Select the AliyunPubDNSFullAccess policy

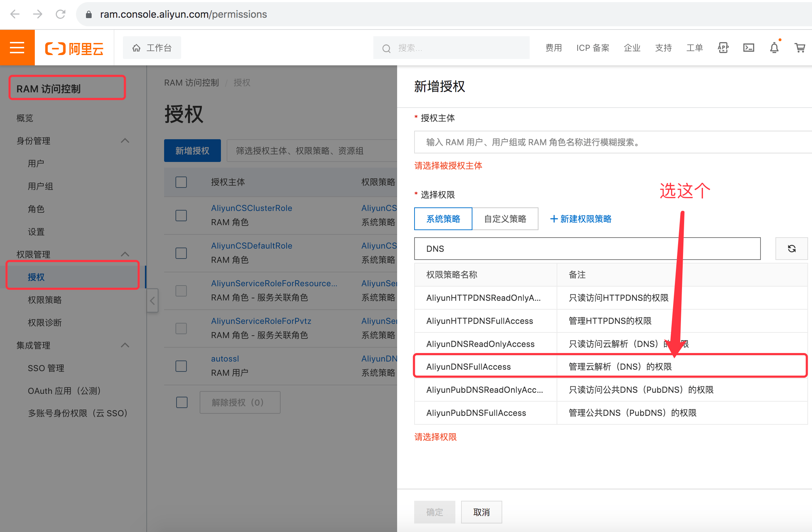tap(611, 413)
